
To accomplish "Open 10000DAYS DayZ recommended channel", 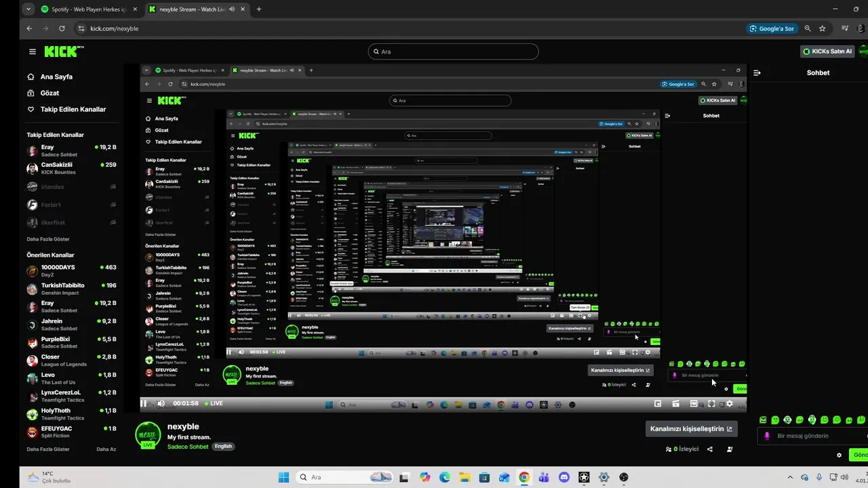I will point(71,271).
